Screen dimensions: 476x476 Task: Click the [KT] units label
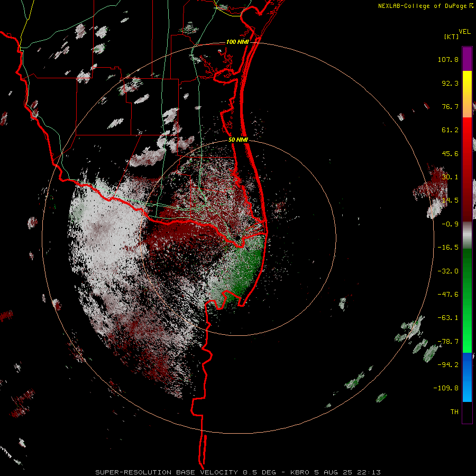(452, 36)
